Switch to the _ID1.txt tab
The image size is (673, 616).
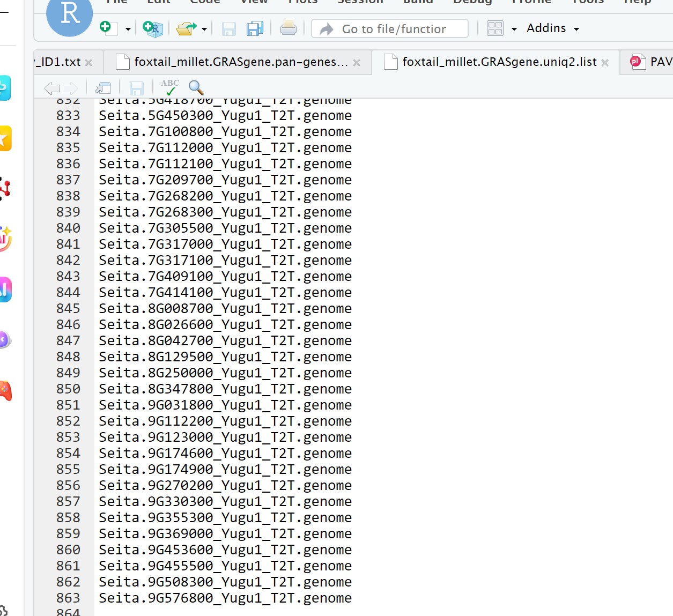pos(58,62)
